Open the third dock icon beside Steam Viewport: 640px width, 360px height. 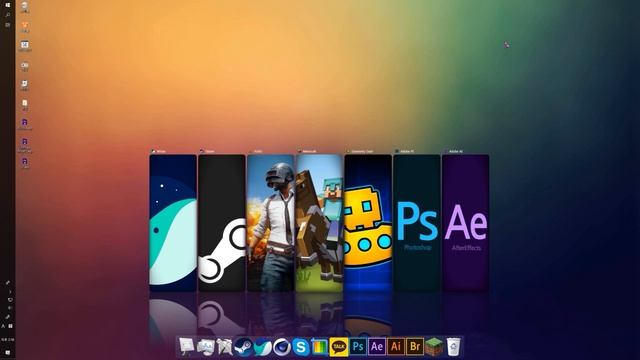coord(224,347)
